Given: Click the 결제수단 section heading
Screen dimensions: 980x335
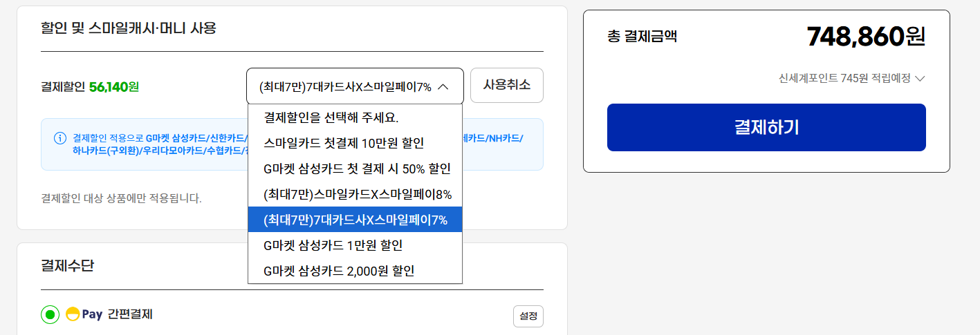Looking at the screenshot, I should click(x=67, y=265).
